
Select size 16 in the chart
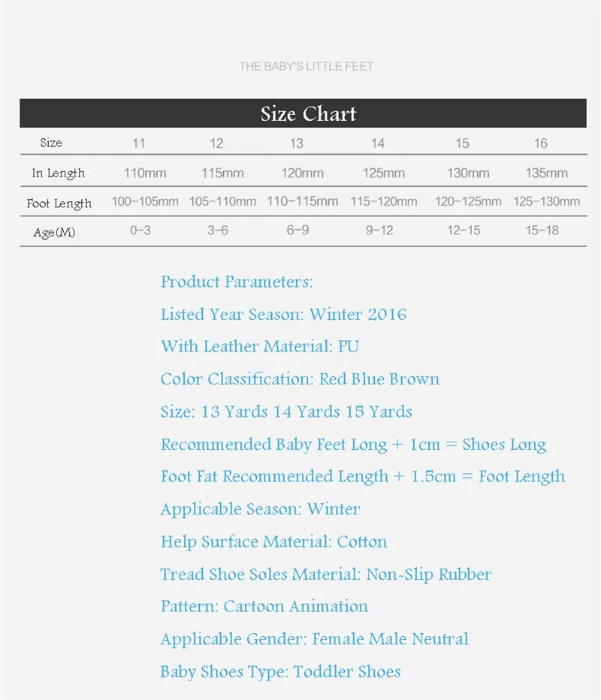coord(540,143)
